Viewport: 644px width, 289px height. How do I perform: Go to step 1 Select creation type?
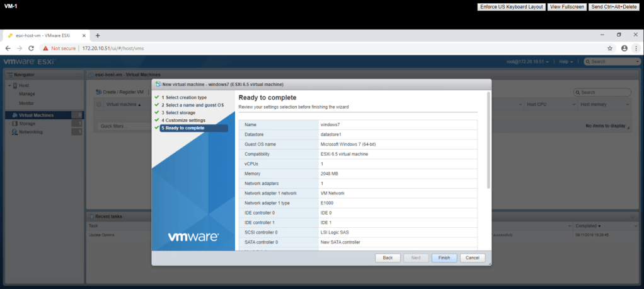coord(183,97)
